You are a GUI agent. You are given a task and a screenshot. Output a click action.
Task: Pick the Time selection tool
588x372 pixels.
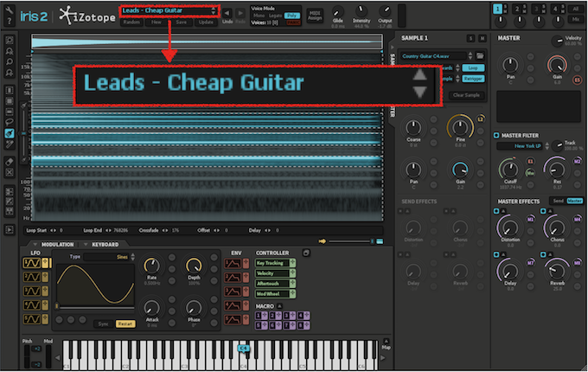click(x=10, y=90)
